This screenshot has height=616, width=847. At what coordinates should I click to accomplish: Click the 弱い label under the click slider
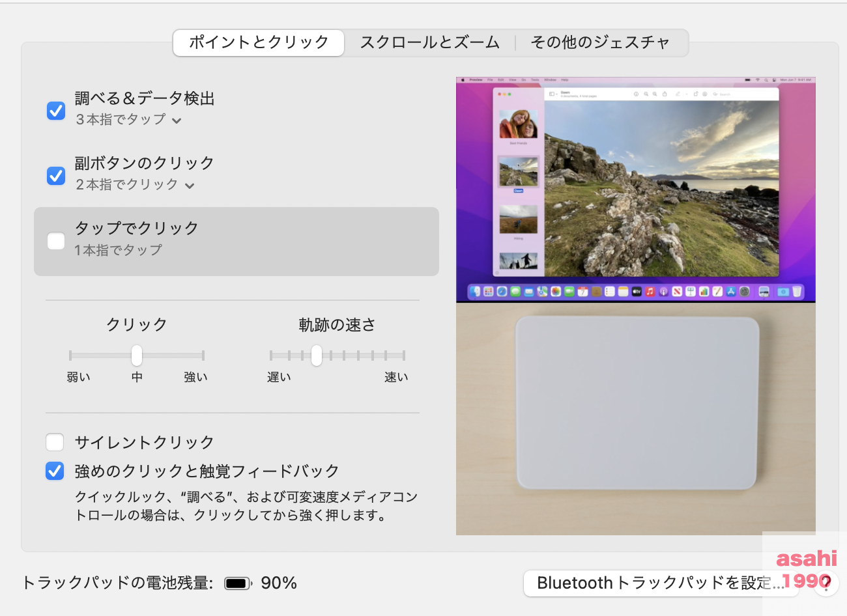click(x=79, y=377)
